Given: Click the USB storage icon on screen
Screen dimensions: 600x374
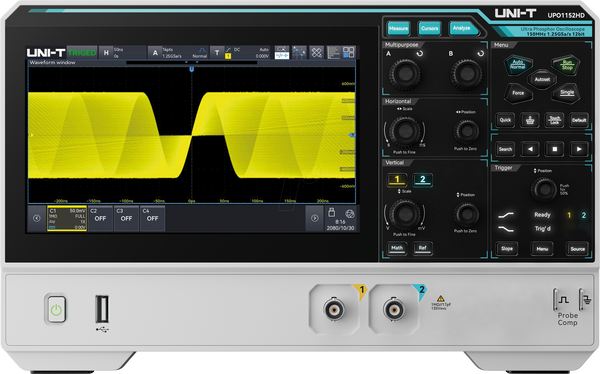Looking at the screenshot, I should point(332,212).
